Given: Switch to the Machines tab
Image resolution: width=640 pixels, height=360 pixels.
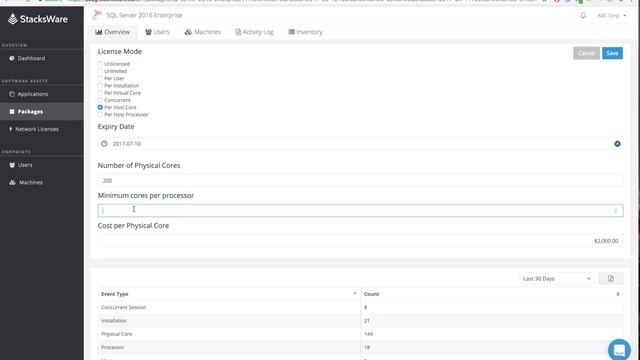Looking at the screenshot, I should [x=202, y=32].
